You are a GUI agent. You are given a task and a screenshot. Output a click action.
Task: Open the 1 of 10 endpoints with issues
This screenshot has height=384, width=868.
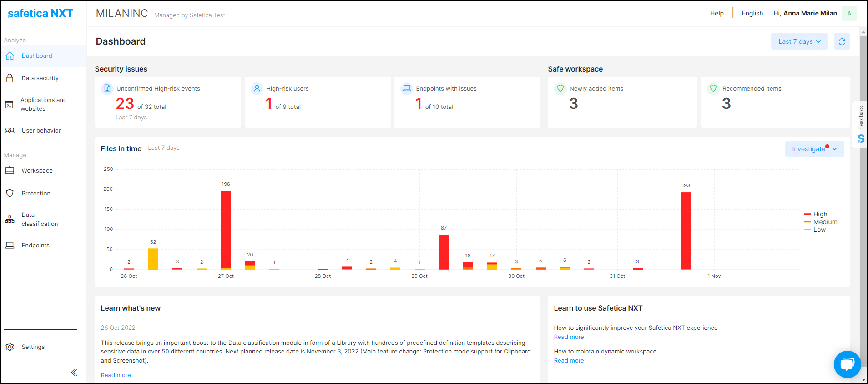coord(419,104)
